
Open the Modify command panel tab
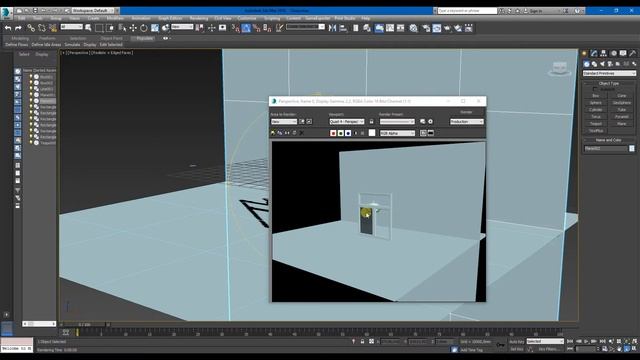(594, 53)
